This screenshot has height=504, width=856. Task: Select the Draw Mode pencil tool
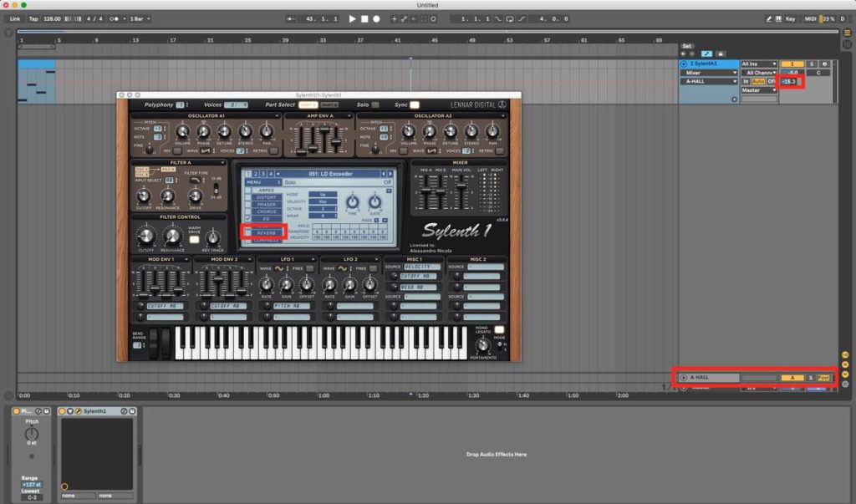[769, 18]
